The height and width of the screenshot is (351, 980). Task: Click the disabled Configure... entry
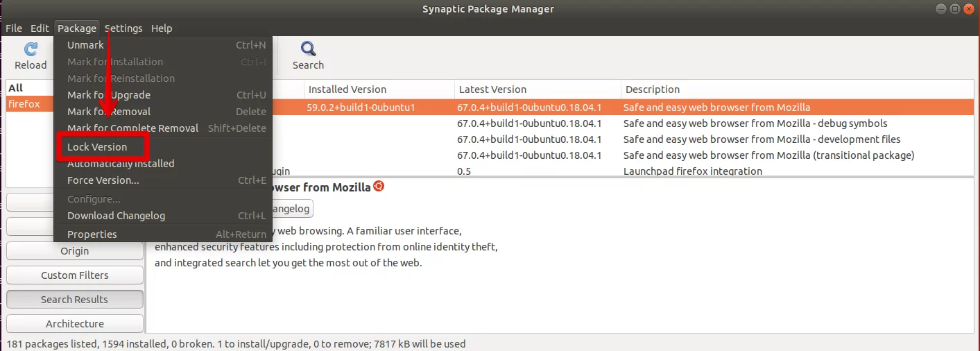pos(163,199)
